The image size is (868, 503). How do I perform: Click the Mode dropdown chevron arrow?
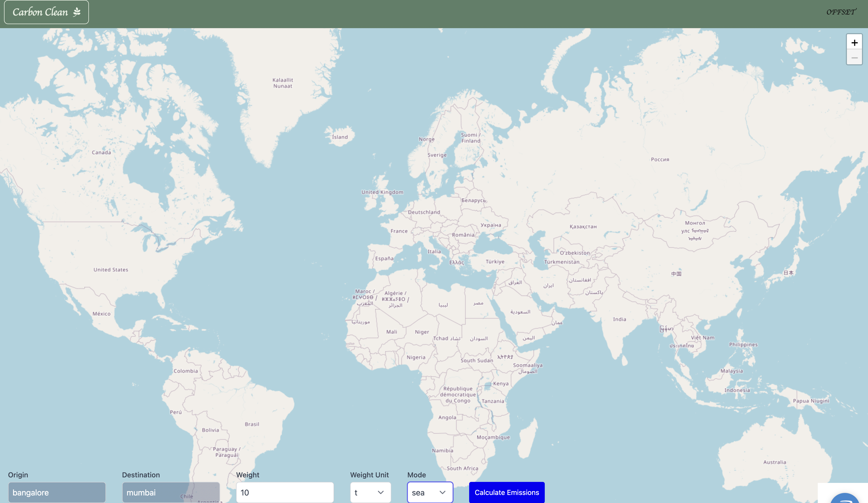[x=443, y=492]
